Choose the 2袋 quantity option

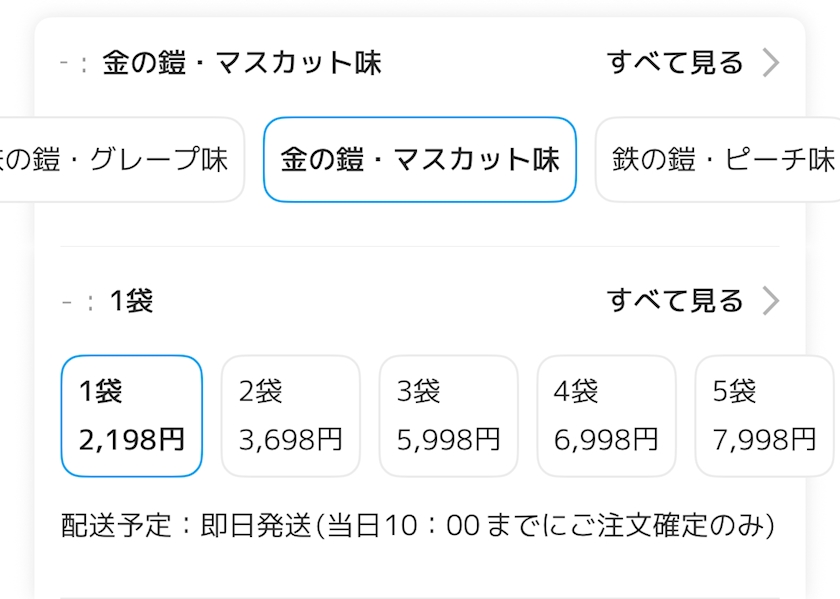pos(290,416)
